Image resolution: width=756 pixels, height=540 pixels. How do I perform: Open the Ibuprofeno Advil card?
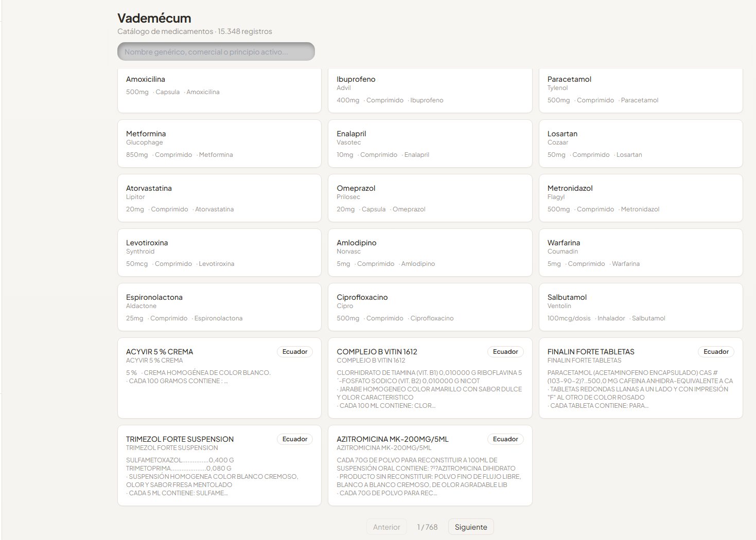430,91
